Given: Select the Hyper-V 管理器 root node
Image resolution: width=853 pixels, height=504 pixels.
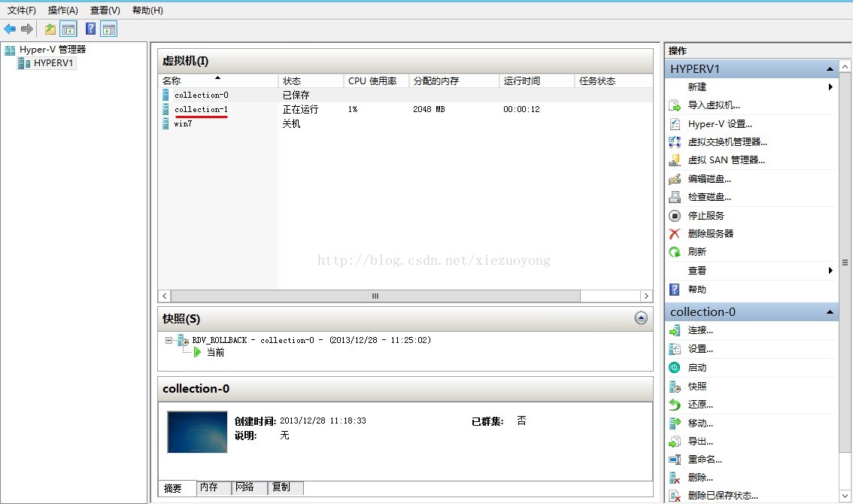Looking at the screenshot, I should [x=46, y=50].
